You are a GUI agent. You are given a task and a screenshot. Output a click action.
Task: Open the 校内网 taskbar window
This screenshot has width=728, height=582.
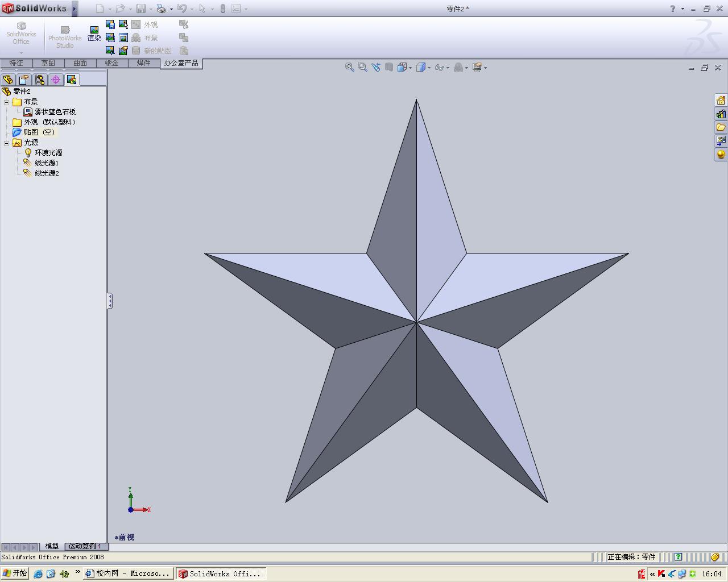[x=127, y=573]
